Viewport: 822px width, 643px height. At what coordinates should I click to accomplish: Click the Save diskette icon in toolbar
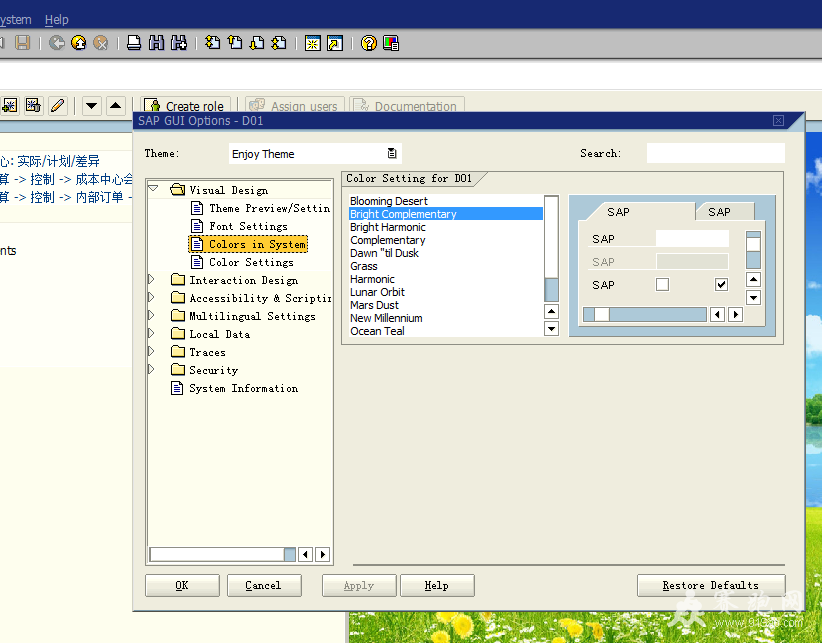[x=23, y=42]
